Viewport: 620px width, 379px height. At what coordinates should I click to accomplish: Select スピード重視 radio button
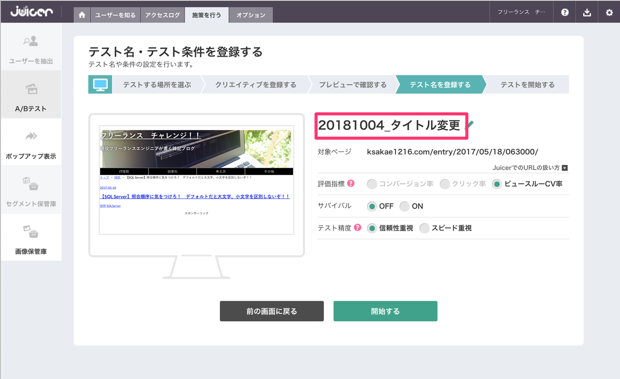(424, 228)
